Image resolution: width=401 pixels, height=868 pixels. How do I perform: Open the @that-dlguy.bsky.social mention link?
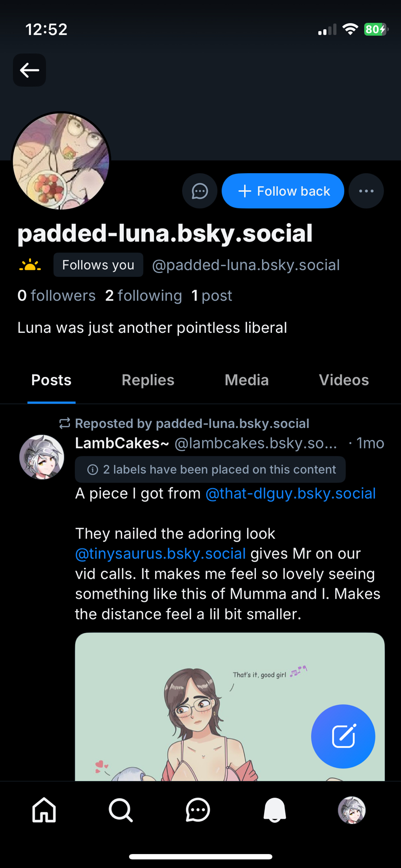(x=290, y=493)
